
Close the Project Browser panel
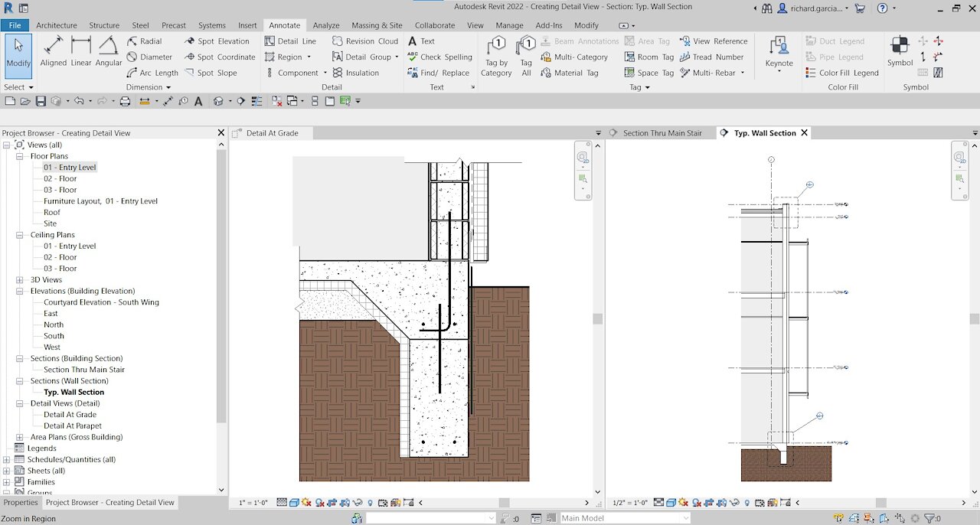[221, 133]
